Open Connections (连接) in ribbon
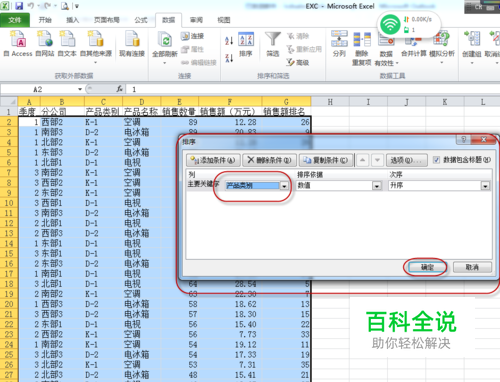This screenshot has height=382, width=500. 192,36
